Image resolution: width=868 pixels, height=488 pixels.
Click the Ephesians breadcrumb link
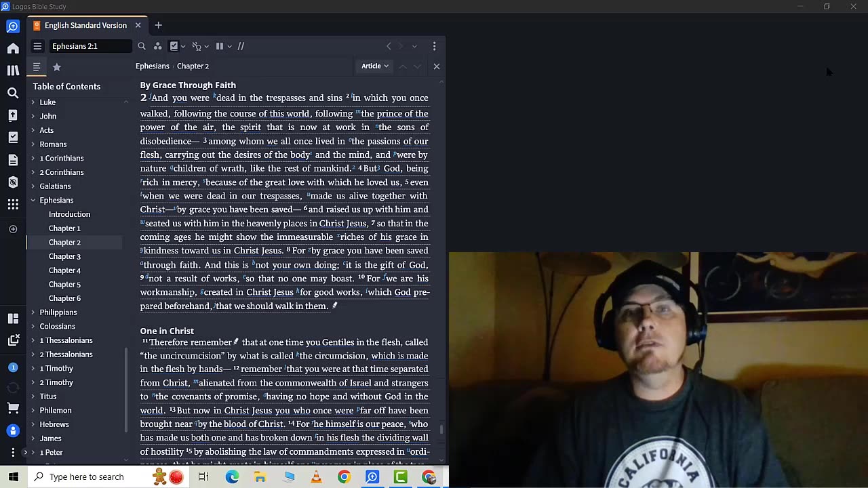pyautogui.click(x=152, y=66)
